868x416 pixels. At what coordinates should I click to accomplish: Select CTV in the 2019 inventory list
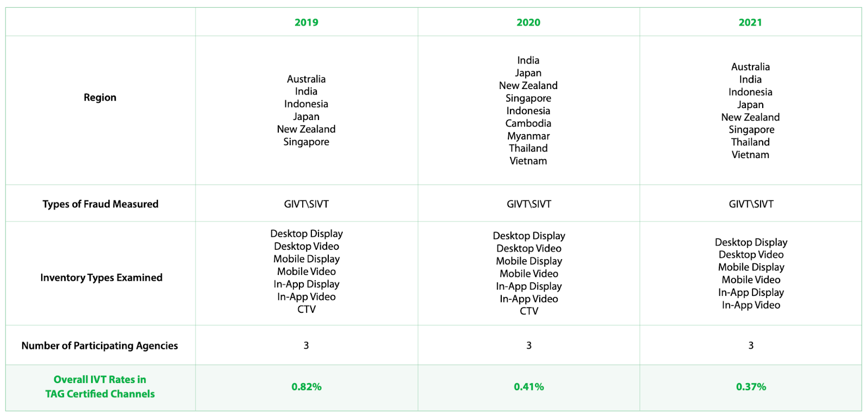[x=307, y=309]
